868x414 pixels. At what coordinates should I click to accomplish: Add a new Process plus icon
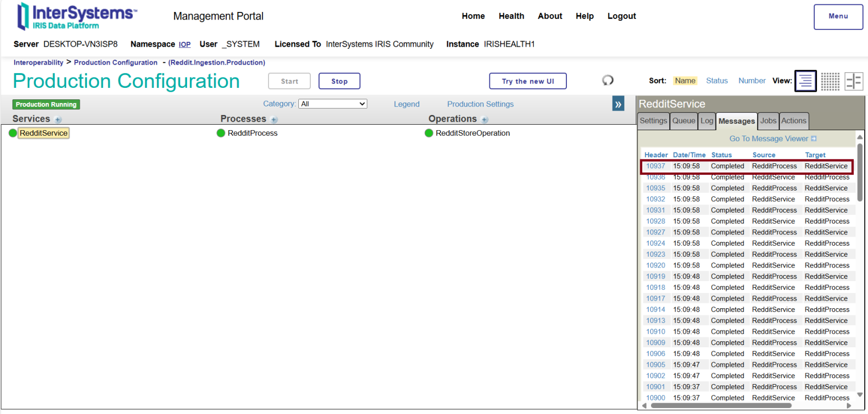(274, 119)
